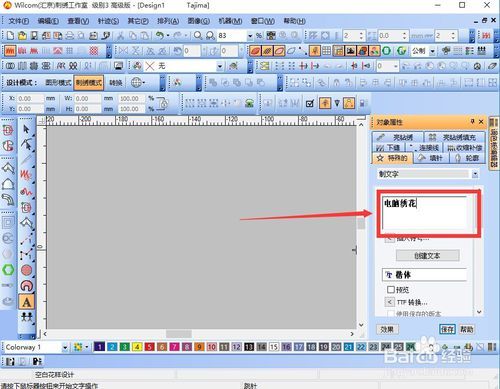
Task: Toggle the highlighted figure icon before the grid
Action: click(315, 51)
